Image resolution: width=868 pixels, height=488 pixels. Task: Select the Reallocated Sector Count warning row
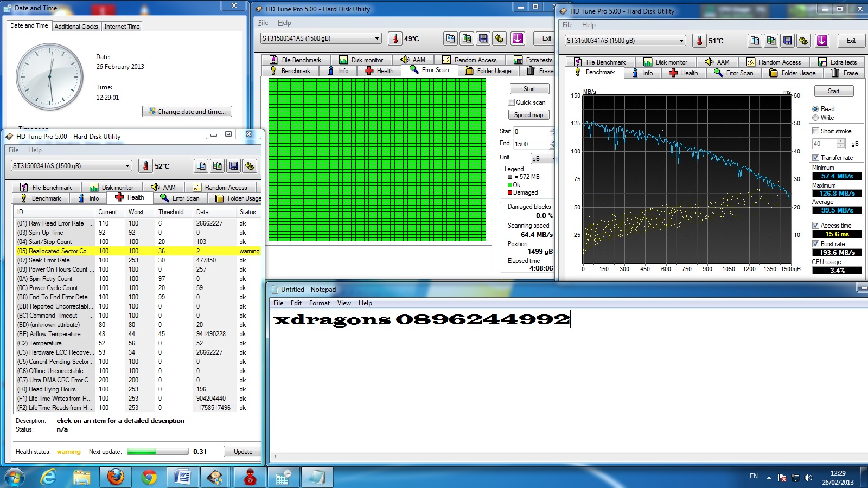pyautogui.click(x=138, y=251)
